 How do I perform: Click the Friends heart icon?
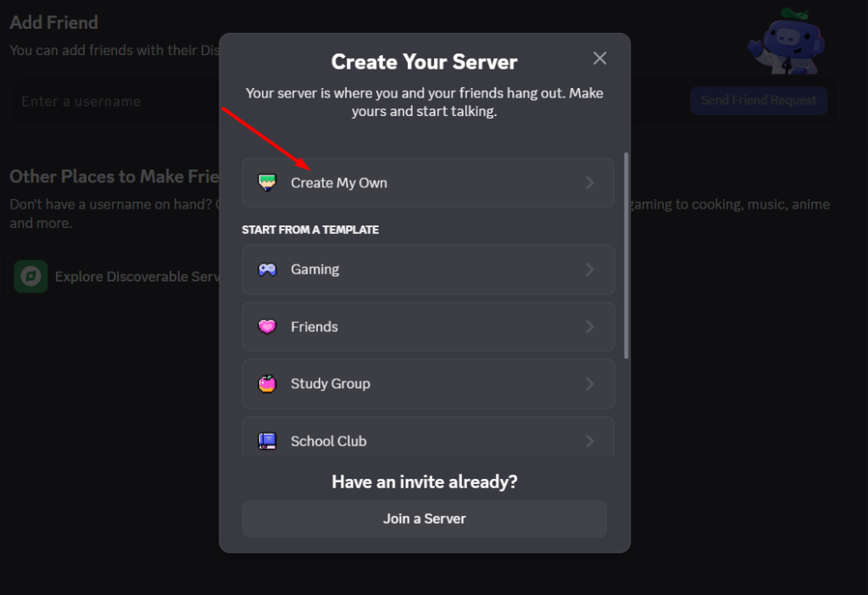point(267,326)
